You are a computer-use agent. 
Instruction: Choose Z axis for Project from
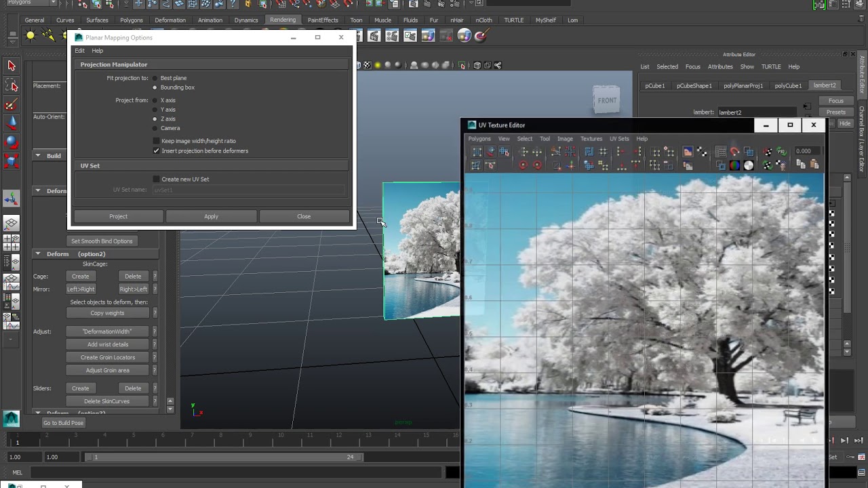[155, 119]
